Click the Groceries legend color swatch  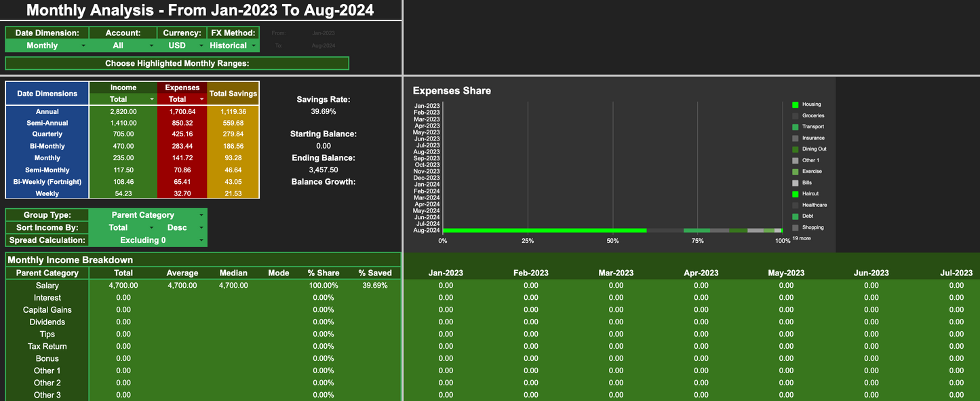coord(795,116)
